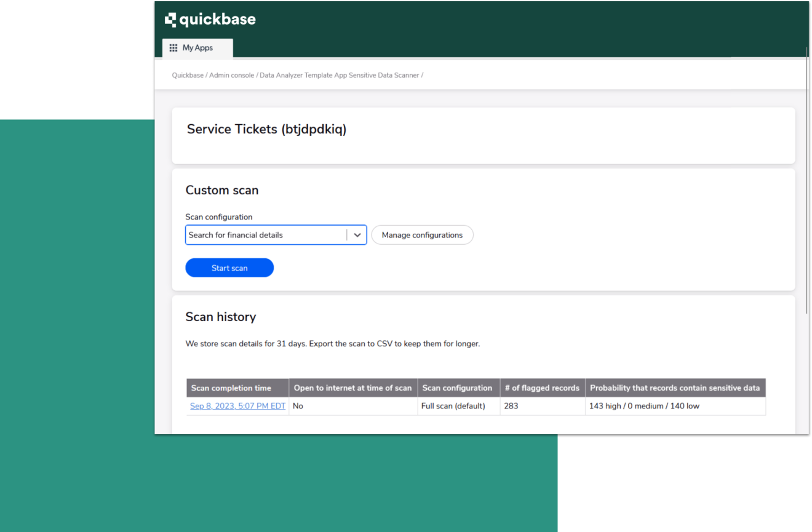Click inside the Scan configuration input field
Viewport: 812px width, 532px height.
(x=258, y=235)
